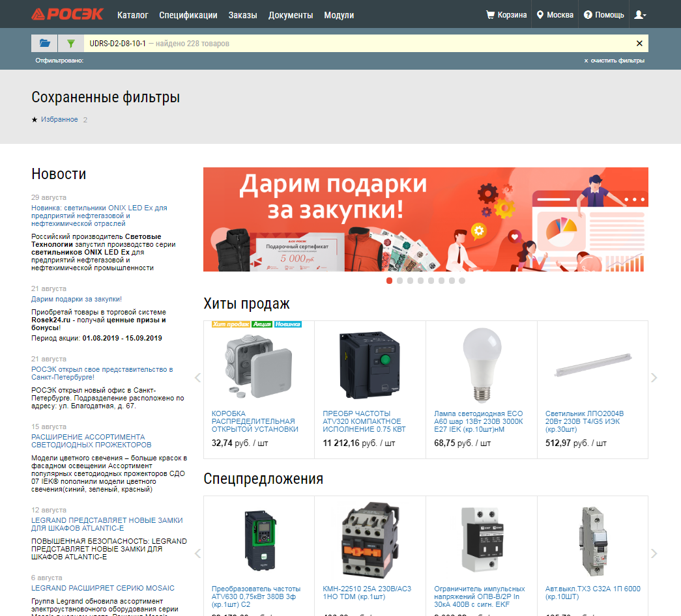This screenshot has width=681, height=616.
Task: Click the Хит продаж badge
Action: [x=231, y=324]
